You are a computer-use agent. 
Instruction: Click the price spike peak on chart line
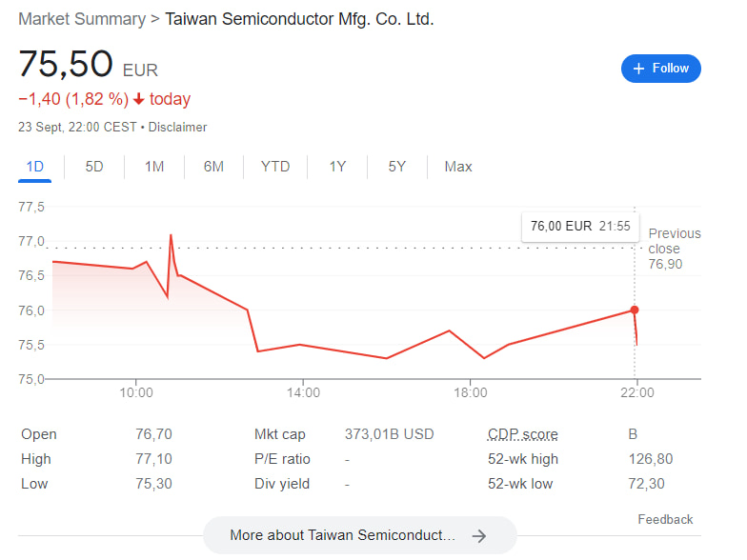coord(171,234)
